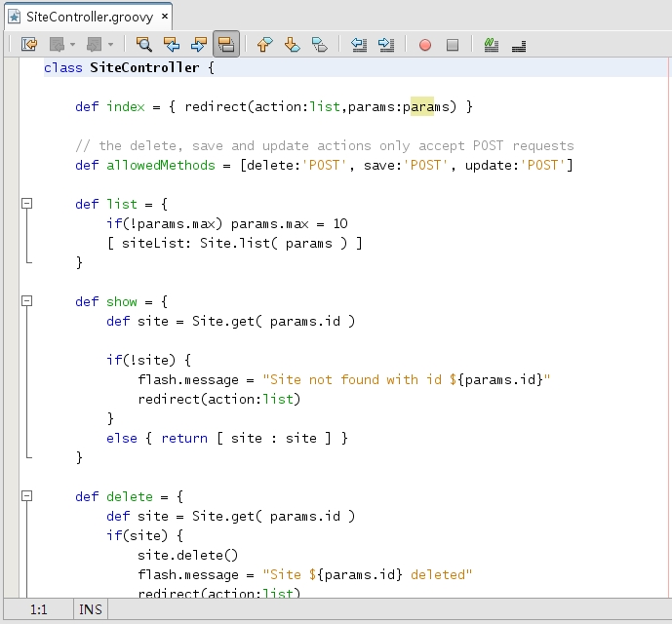Close the SiteController.groovy tab
Viewport: 672px width, 624px height.
pyautogui.click(x=165, y=17)
